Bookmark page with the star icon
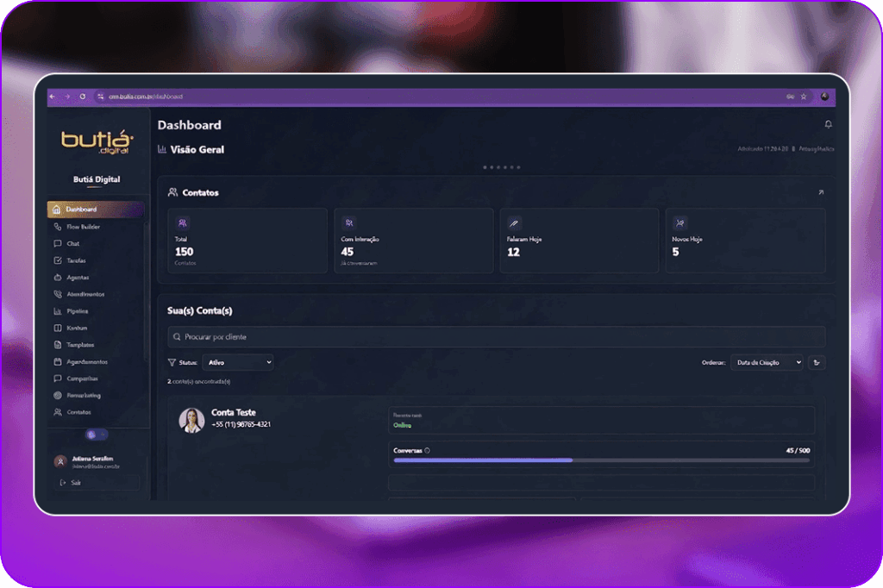 click(x=804, y=97)
